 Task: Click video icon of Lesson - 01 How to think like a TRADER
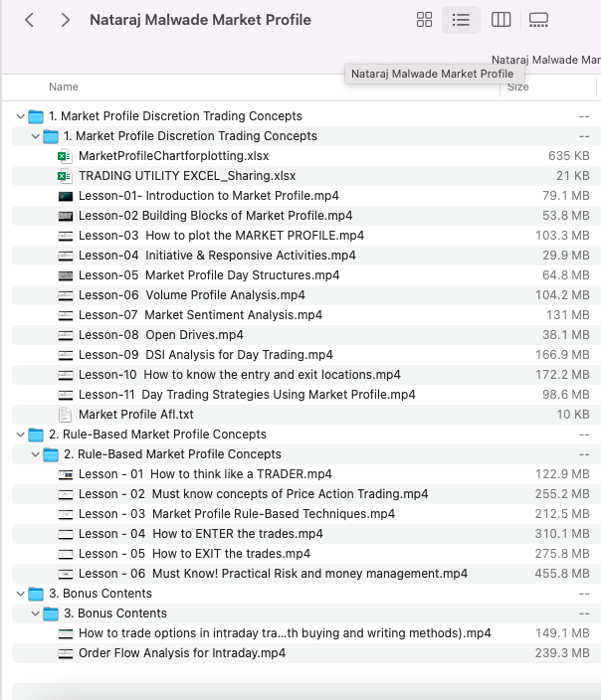[x=66, y=474]
